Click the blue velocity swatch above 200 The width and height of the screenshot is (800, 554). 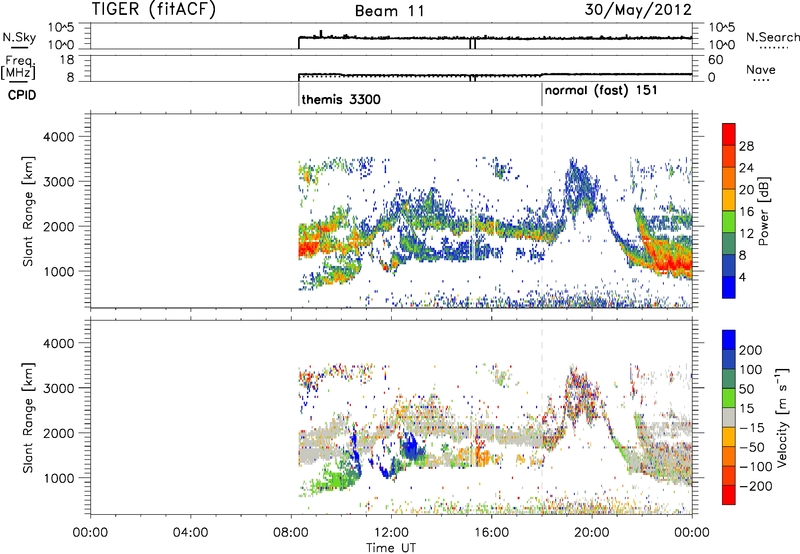click(729, 340)
